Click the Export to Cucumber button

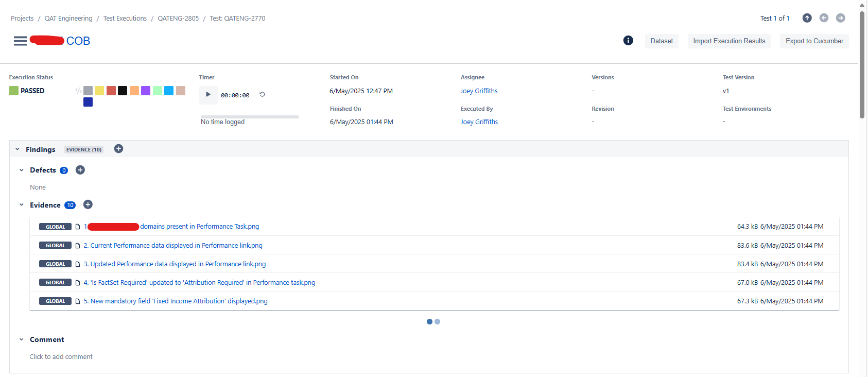tap(814, 41)
